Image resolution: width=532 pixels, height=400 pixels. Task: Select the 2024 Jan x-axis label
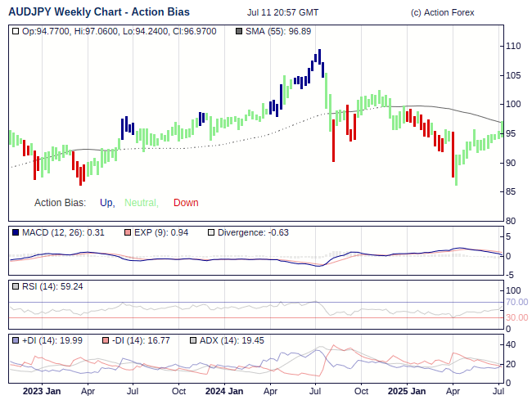coord(223,391)
